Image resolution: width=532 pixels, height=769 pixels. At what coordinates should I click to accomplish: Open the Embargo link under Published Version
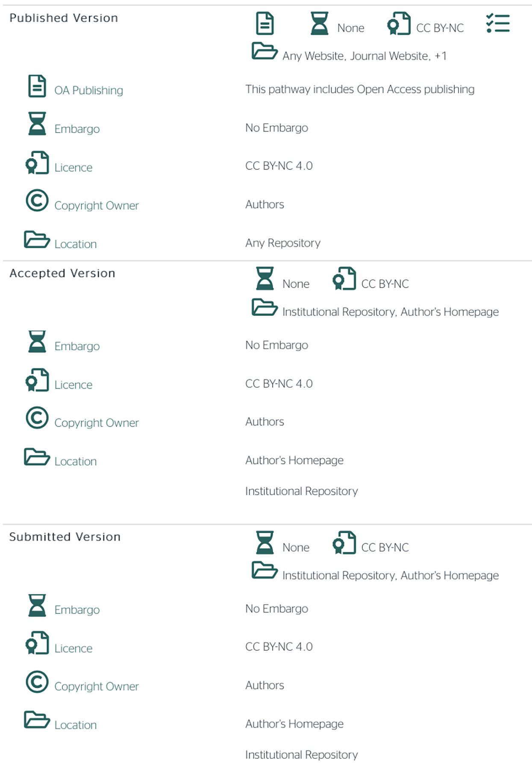pyautogui.click(x=77, y=129)
